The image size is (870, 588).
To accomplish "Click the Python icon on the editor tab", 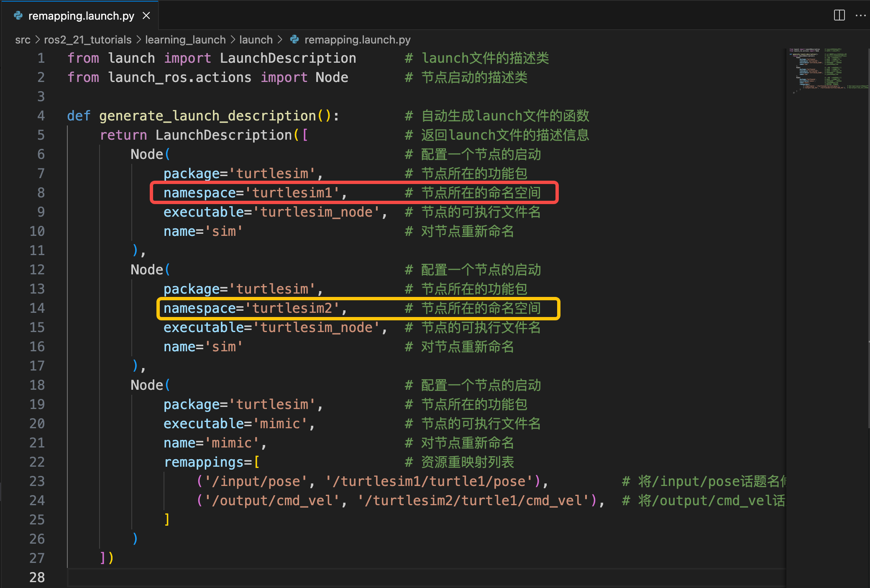I will [18, 15].
